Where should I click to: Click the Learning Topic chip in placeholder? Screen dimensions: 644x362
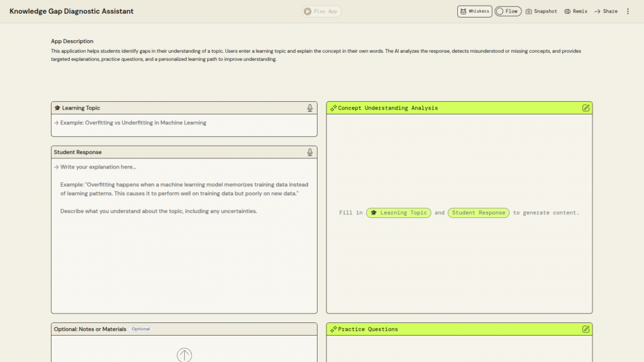(398, 213)
